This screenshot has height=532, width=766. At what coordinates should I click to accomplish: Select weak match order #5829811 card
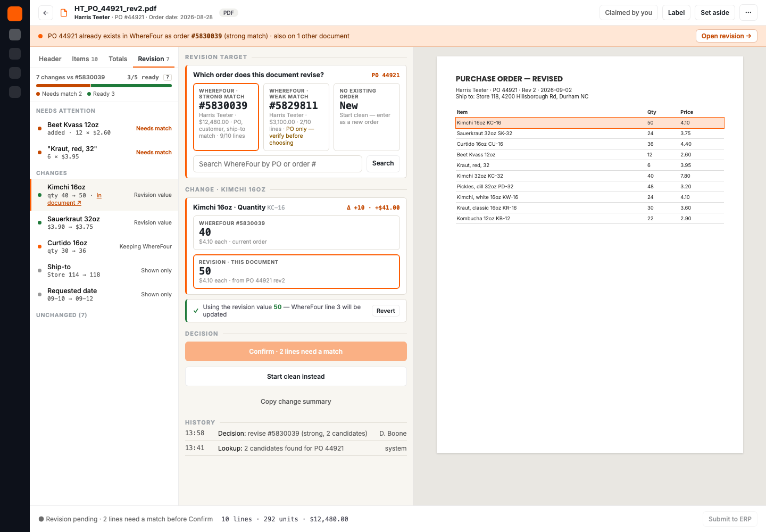[296, 117]
